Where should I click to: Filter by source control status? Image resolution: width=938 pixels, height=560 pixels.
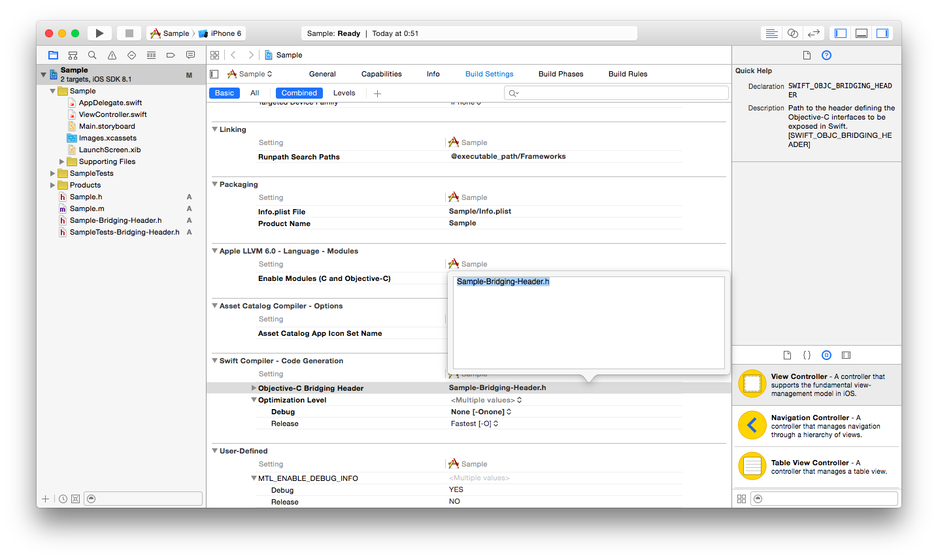(75, 499)
